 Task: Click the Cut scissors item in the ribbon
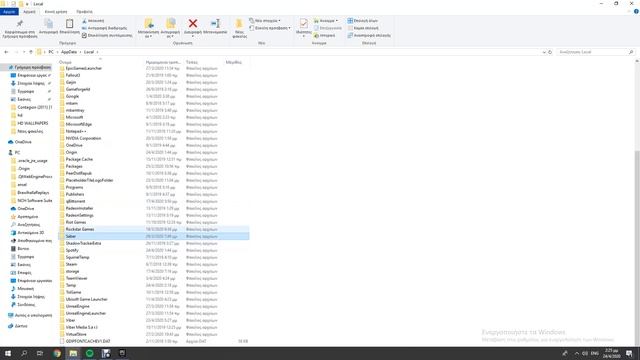(93, 21)
